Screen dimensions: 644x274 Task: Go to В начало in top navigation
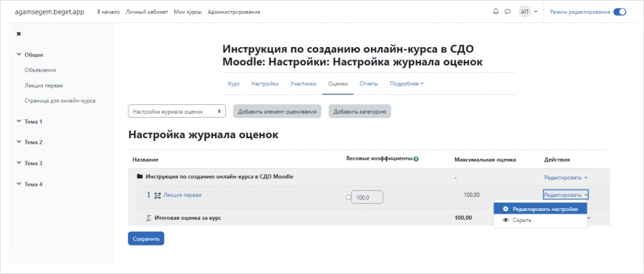[x=108, y=12]
